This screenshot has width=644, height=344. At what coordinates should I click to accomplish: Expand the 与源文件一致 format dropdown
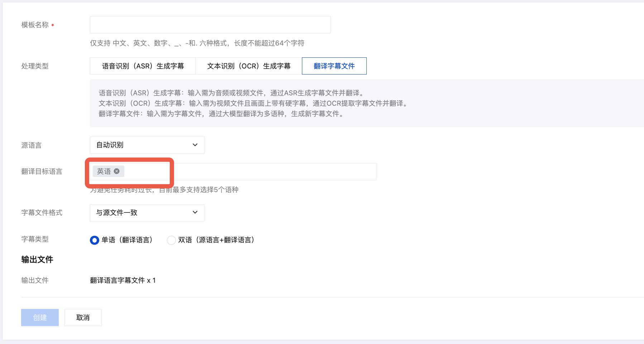point(147,212)
